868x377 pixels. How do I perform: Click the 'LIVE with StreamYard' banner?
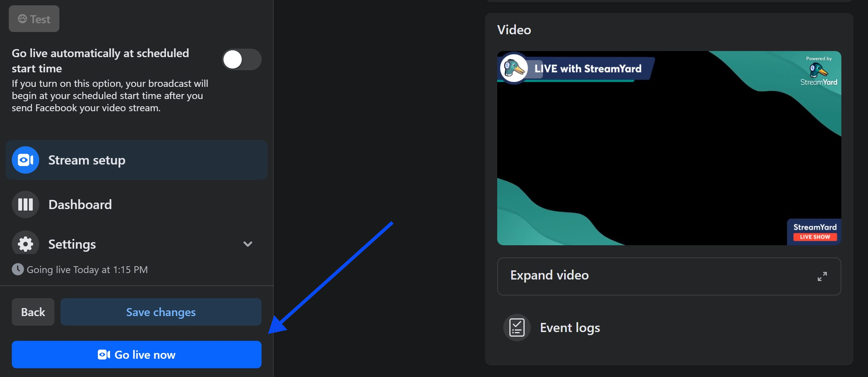click(x=576, y=69)
